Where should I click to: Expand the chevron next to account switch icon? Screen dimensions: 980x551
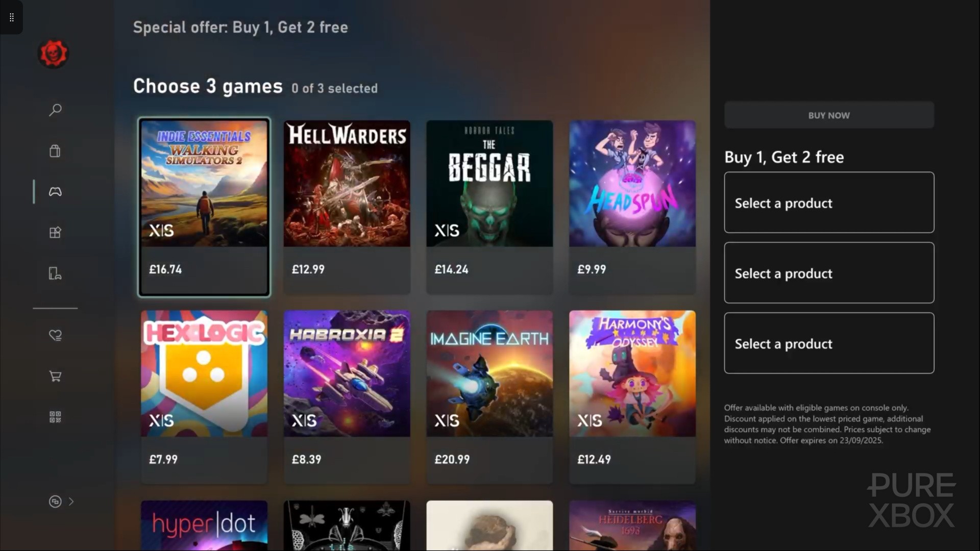71,502
